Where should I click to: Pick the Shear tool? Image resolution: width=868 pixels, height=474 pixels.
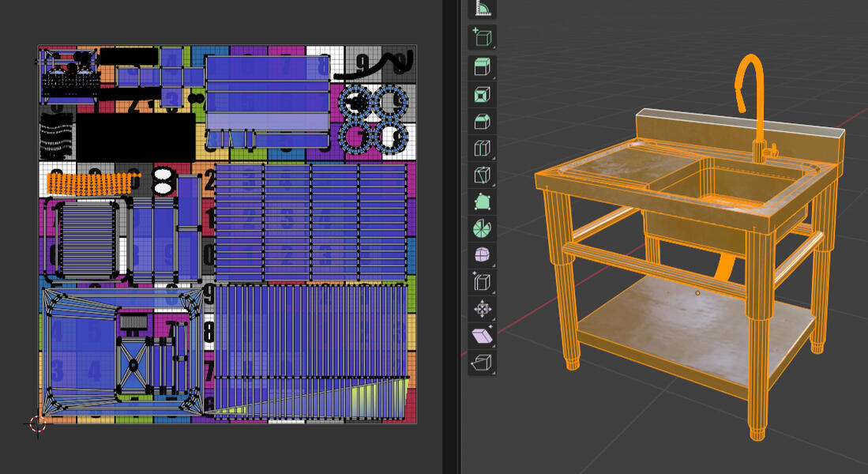[482, 336]
